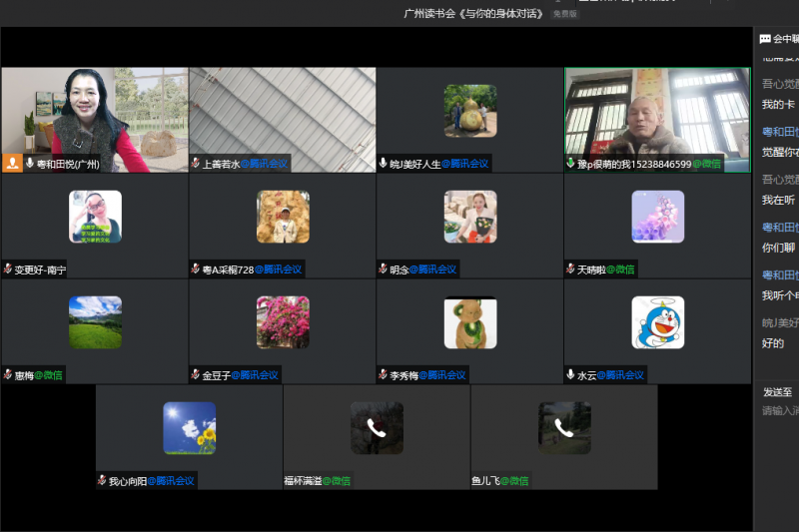Click the green microphone icon of 豫p很萌的我

coord(571,164)
